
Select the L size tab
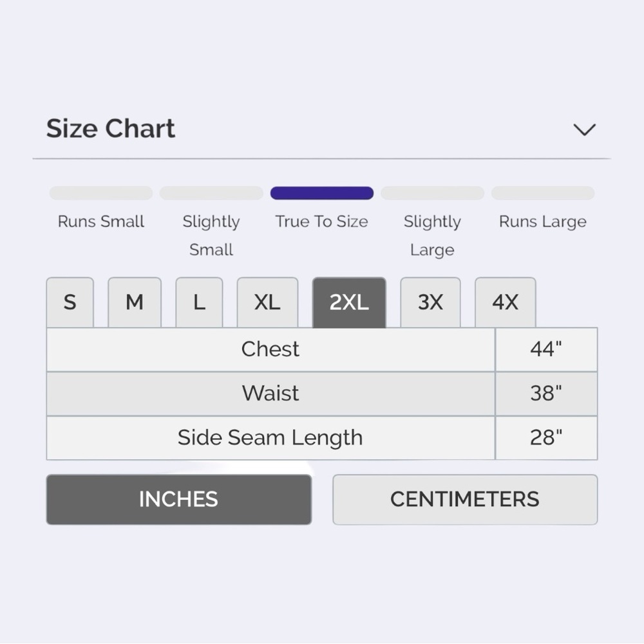pyautogui.click(x=199, y=302)
